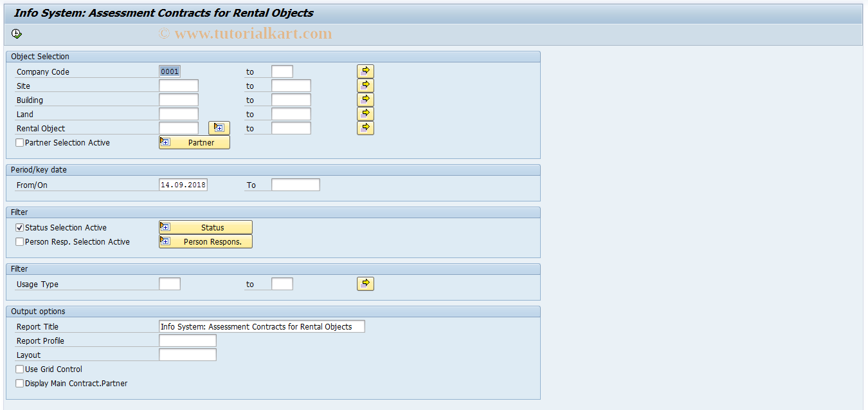Click the Rental Object label
The width and height of the screenshot is (868, 410).
tap(41, 129)
